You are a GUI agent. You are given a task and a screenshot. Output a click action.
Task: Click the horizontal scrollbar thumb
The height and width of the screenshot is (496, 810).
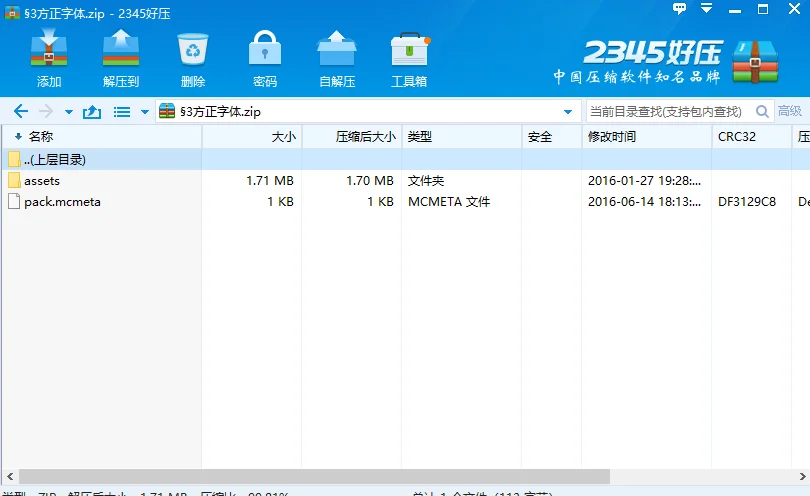pos(314,476)
